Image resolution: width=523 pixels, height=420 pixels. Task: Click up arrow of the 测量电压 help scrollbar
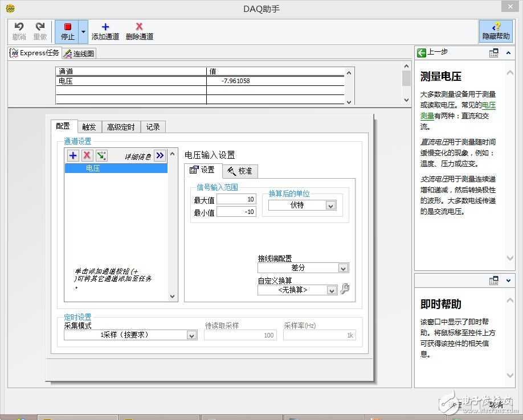[510, 73]
